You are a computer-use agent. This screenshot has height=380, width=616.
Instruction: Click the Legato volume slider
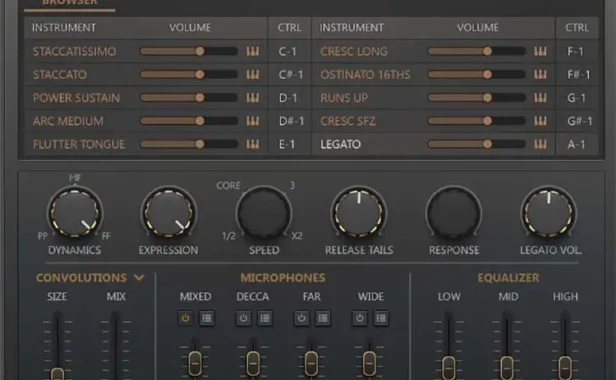[476, 144]
